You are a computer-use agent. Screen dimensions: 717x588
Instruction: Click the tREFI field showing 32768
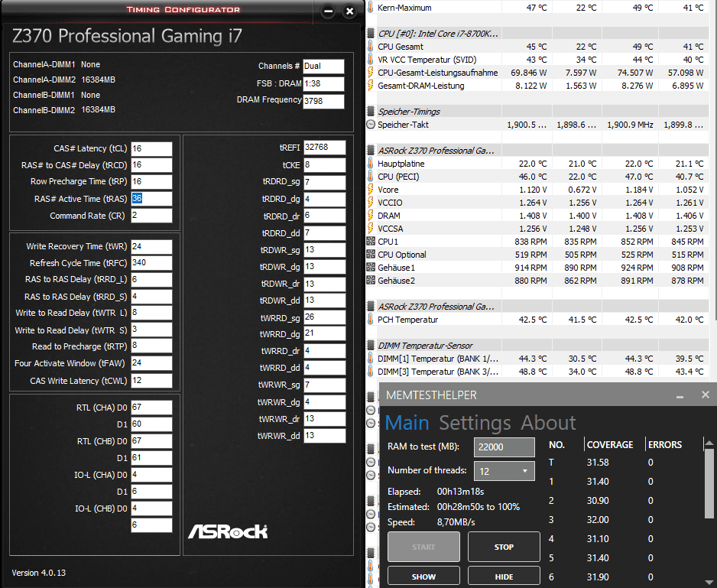click(324, 148)
